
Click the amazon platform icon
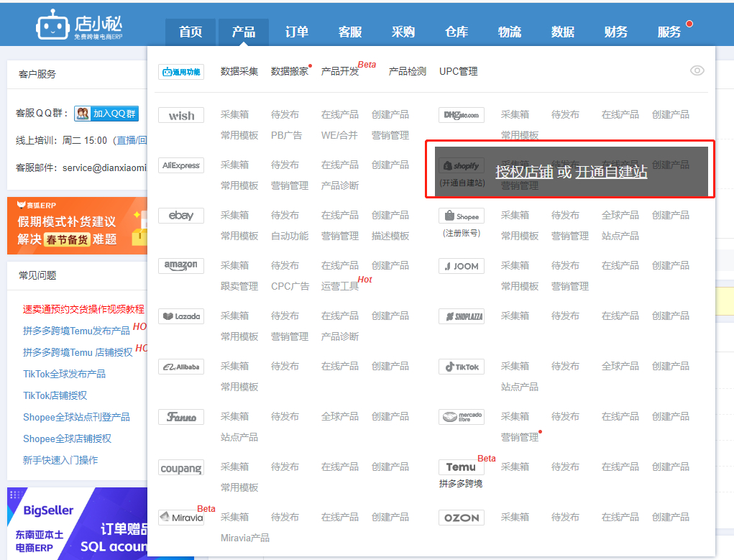(x=180, y=265)
